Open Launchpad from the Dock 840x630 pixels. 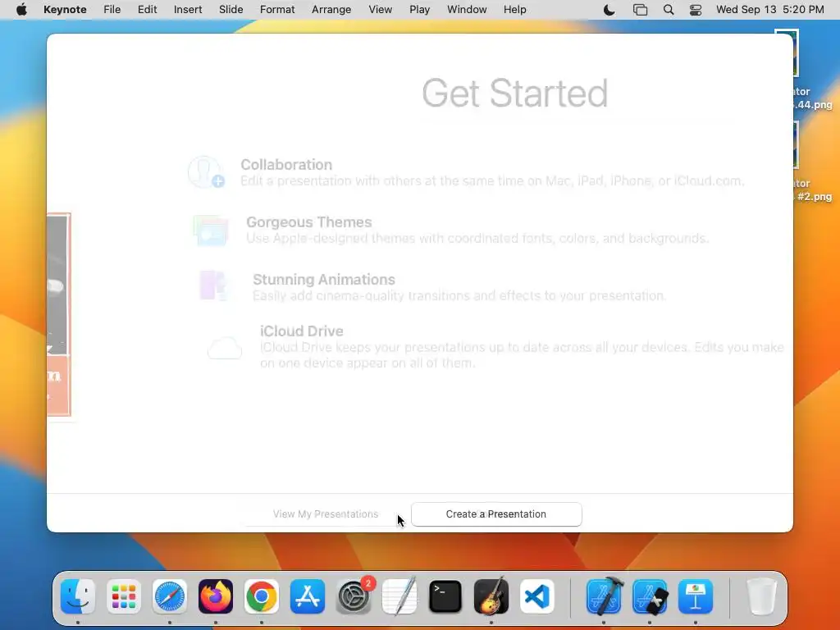pos(124,596)
